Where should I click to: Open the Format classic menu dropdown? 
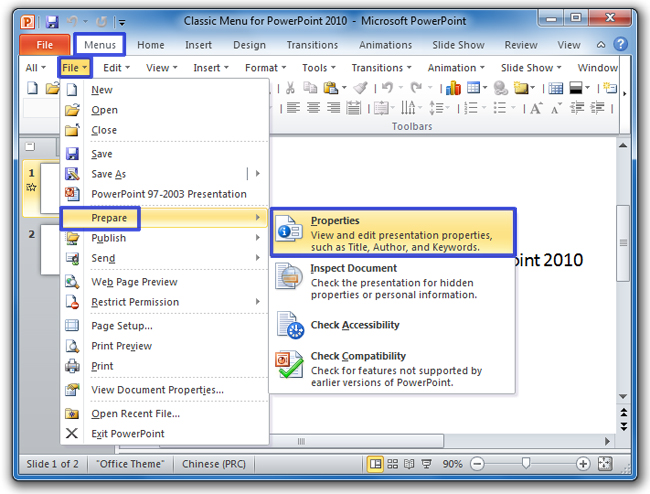click(265, 68)
